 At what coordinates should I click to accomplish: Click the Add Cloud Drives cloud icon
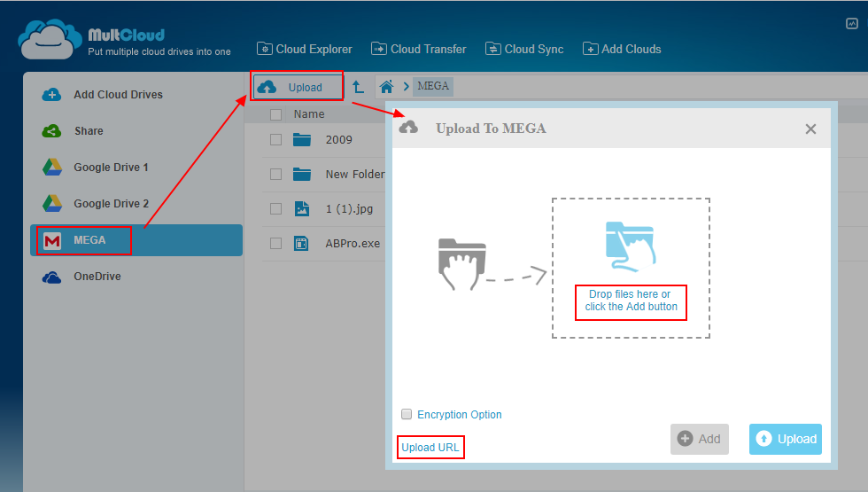(52, 95)
